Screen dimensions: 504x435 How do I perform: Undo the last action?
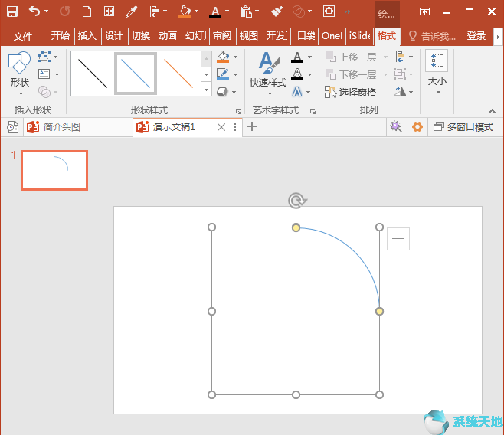click(x=34, y=11)
